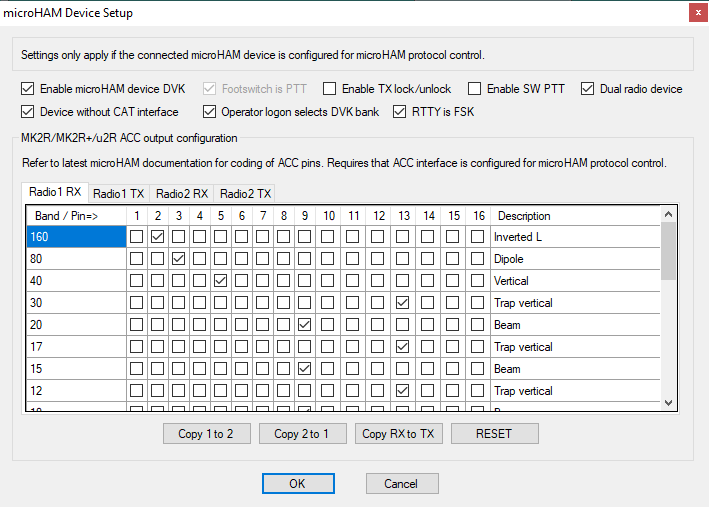Check pin 1 for 80 band
709x507 pixels.
137,259
